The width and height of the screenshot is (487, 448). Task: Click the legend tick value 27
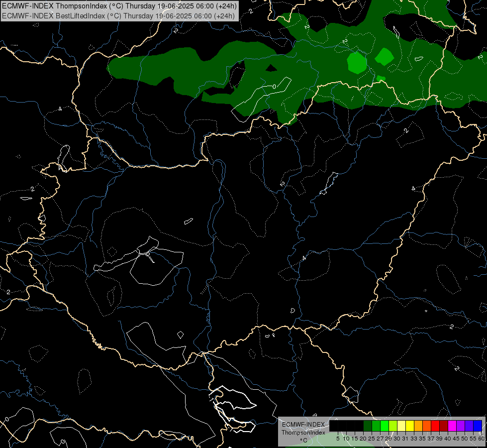380,439
